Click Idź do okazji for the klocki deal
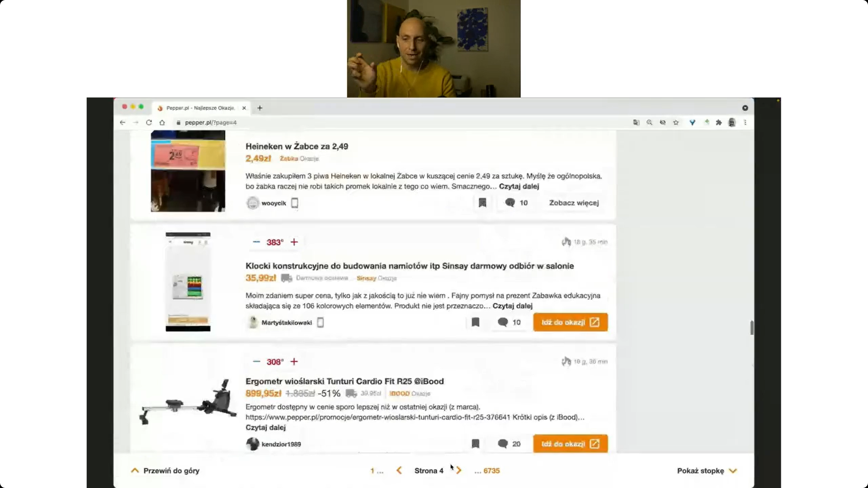The width and height of the screenshot is (868, 488). click(x=571, y=322)
